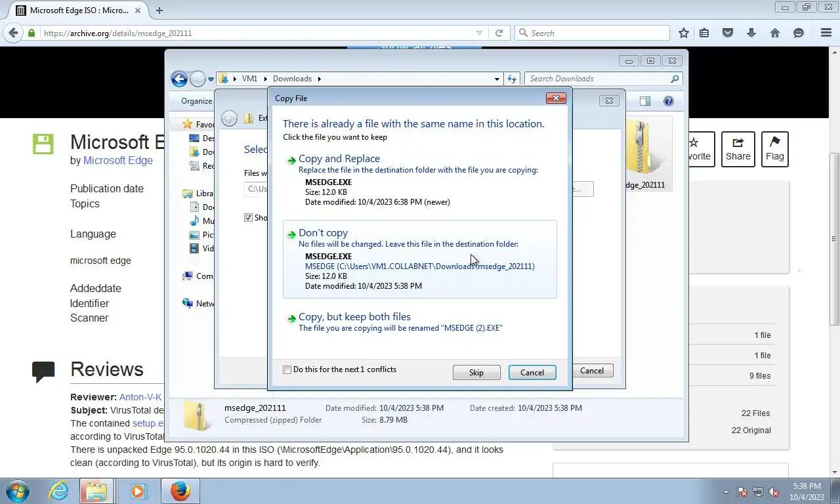Open Windows Start menu

18,491
